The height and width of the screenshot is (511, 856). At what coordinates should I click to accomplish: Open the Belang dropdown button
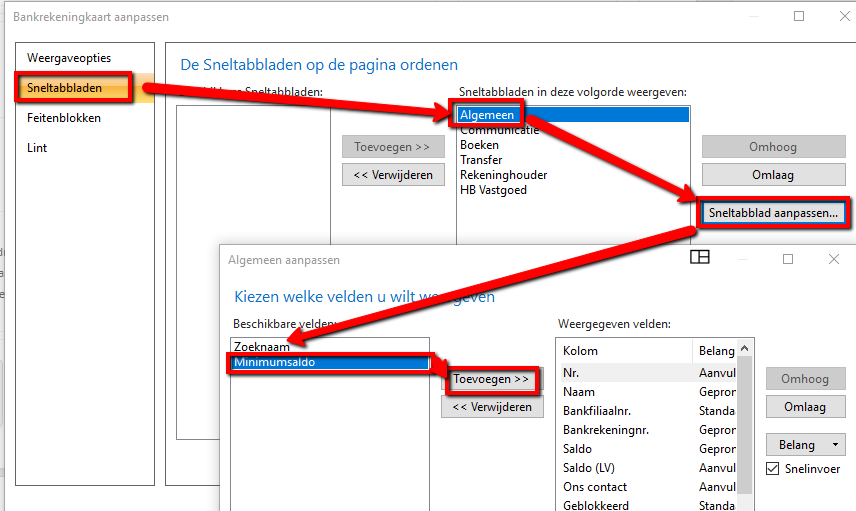[806, 444]
